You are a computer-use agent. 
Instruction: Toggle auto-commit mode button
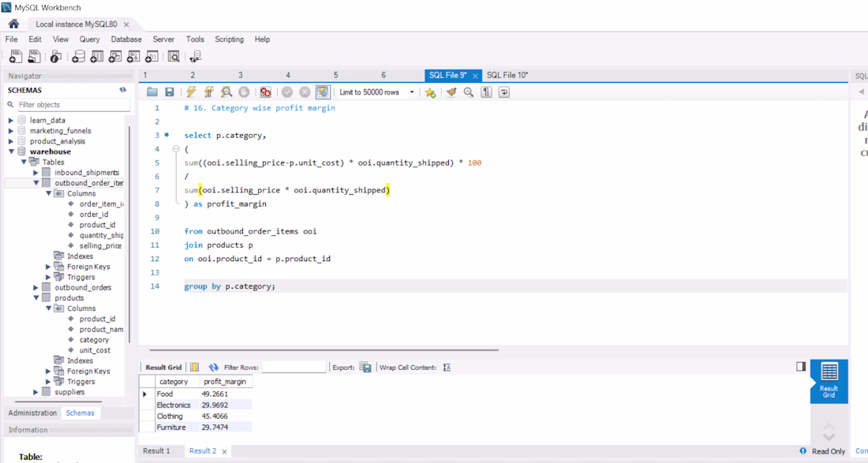pyautogui.click(x=323, y=92)
